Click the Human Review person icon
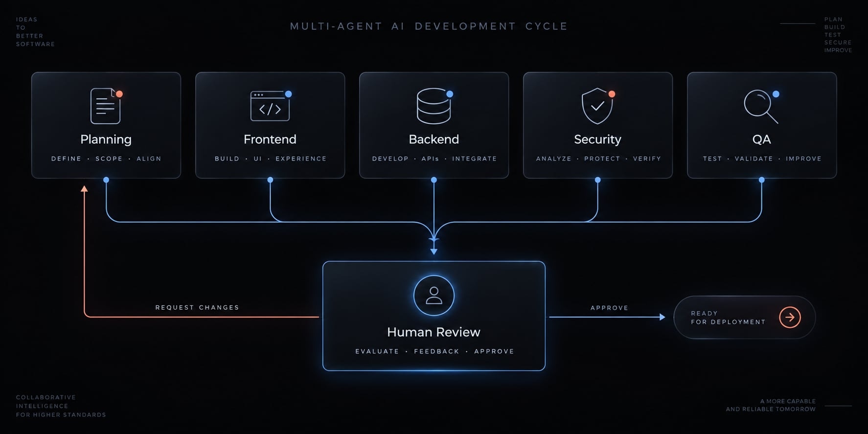 (434, 296)
